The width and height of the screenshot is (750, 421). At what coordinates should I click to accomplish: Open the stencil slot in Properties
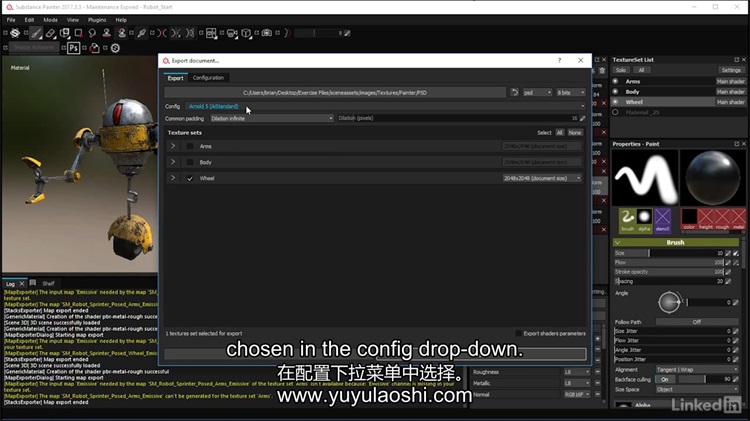(x=662, y=219)
